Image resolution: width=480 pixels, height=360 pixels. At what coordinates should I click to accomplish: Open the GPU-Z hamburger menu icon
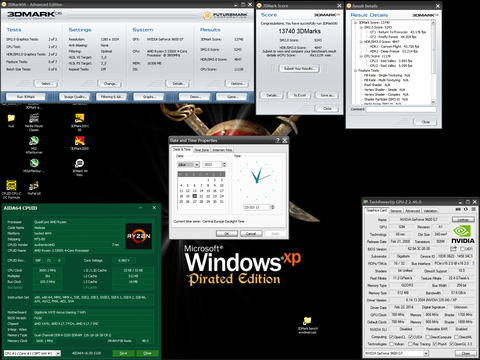click(x=473, y=209)
